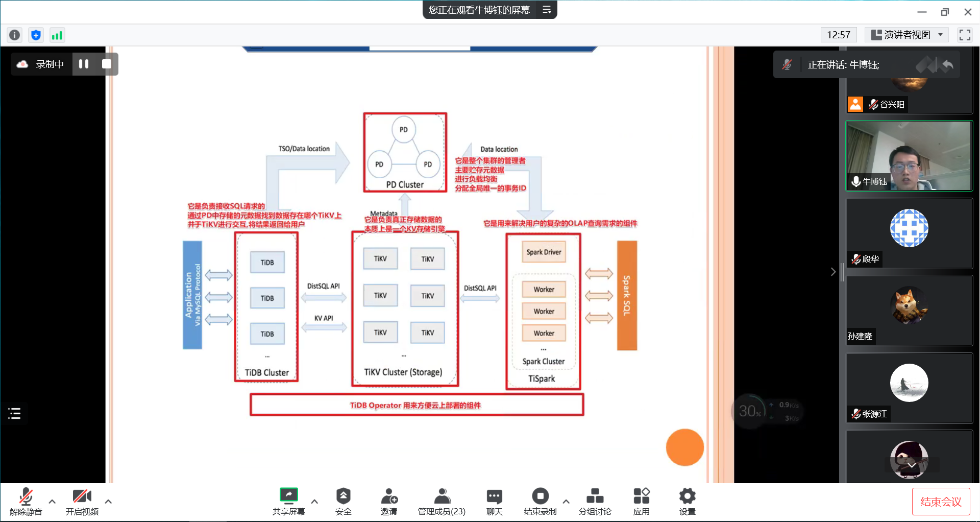
Task: Enter full screen mode
Action: coord(965,35)
